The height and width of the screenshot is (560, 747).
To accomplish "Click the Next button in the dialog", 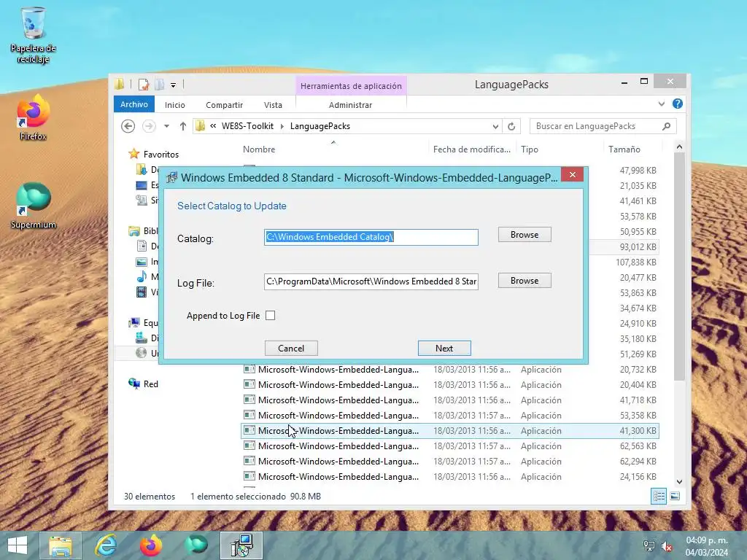I will pos(444,348).
